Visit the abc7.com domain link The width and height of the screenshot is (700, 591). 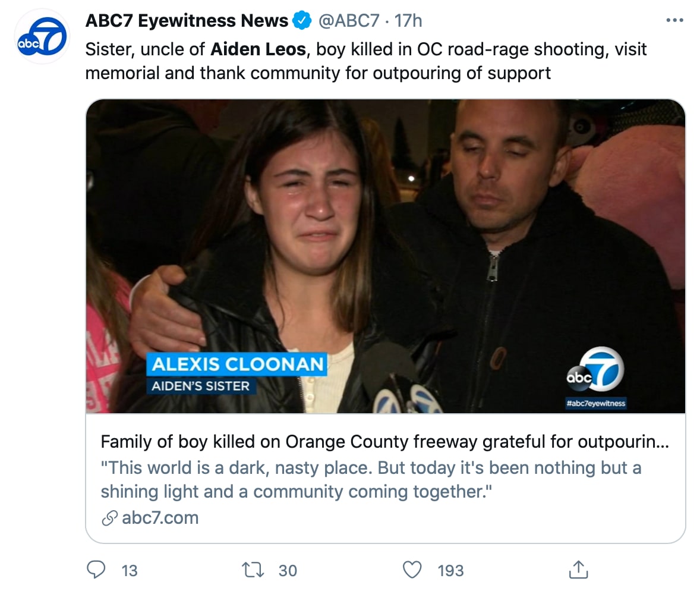tap(160, 518)
